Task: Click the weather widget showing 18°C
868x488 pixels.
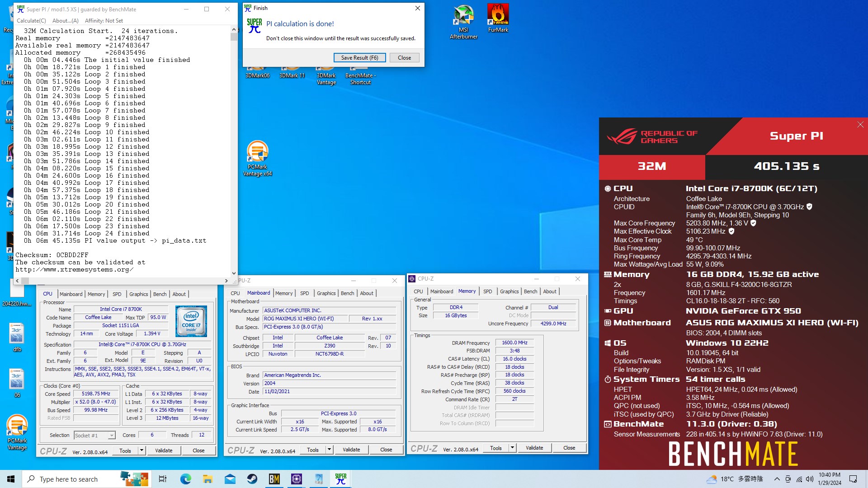Action: coord(735,479)
